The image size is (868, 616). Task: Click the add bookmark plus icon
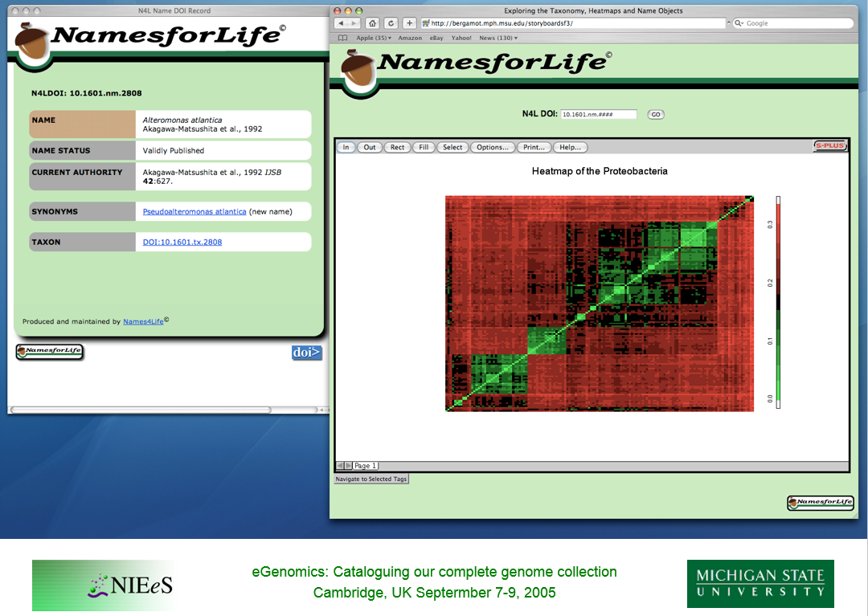[x=409, y=23]
